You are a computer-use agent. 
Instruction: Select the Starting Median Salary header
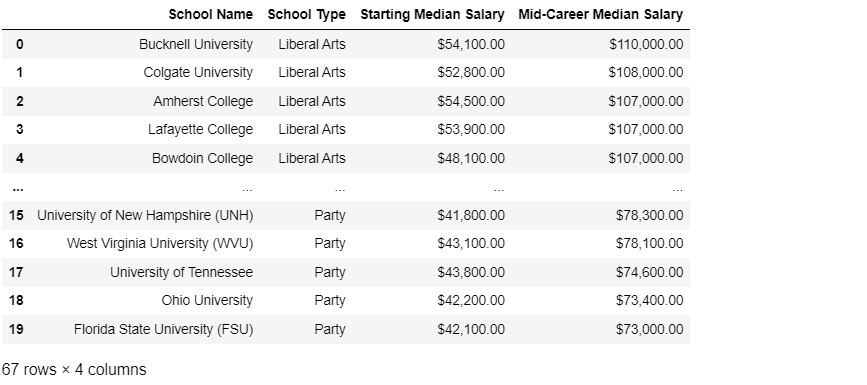[432, 14]
